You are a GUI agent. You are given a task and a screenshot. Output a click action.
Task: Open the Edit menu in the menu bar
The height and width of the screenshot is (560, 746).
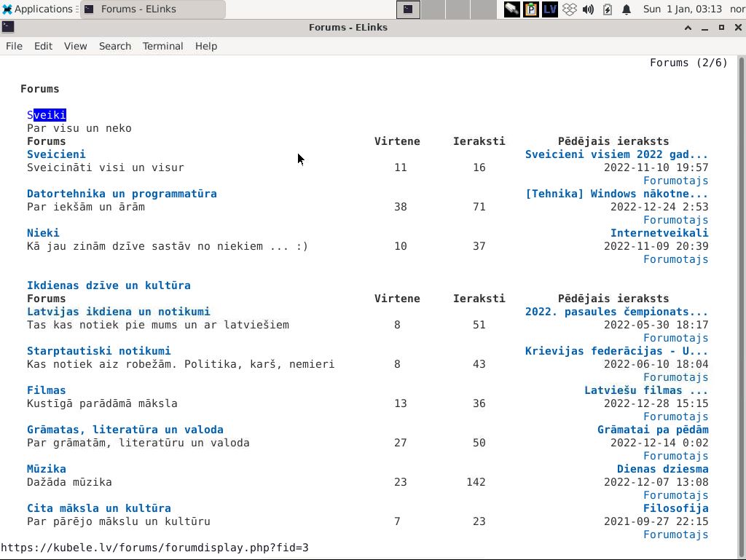point(43,46)
